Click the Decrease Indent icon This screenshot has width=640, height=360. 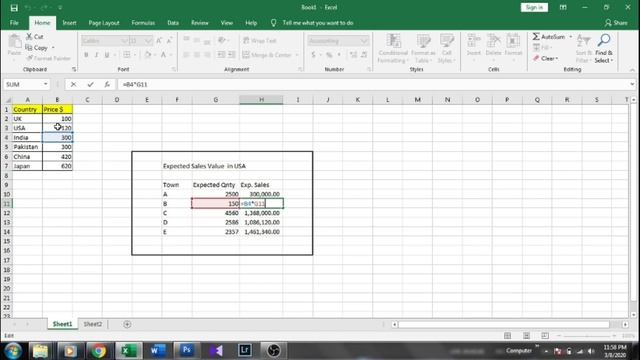click(221, 55)
